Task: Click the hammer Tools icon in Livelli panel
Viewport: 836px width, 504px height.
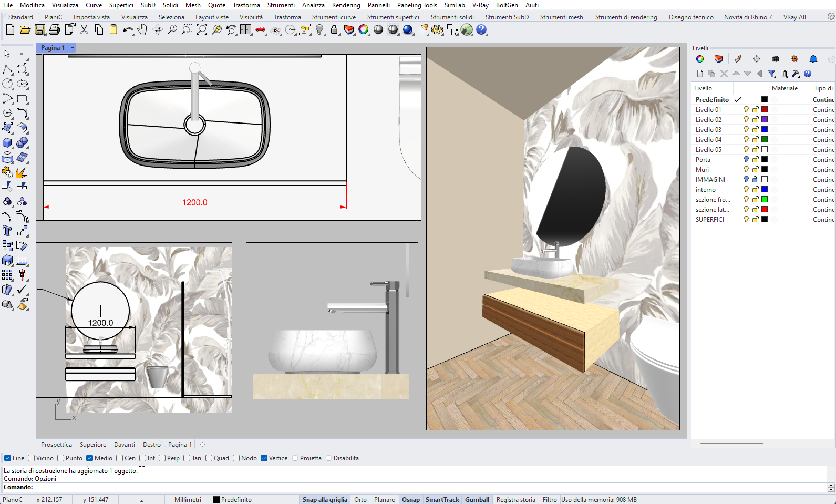Action: tap(796, 74)
